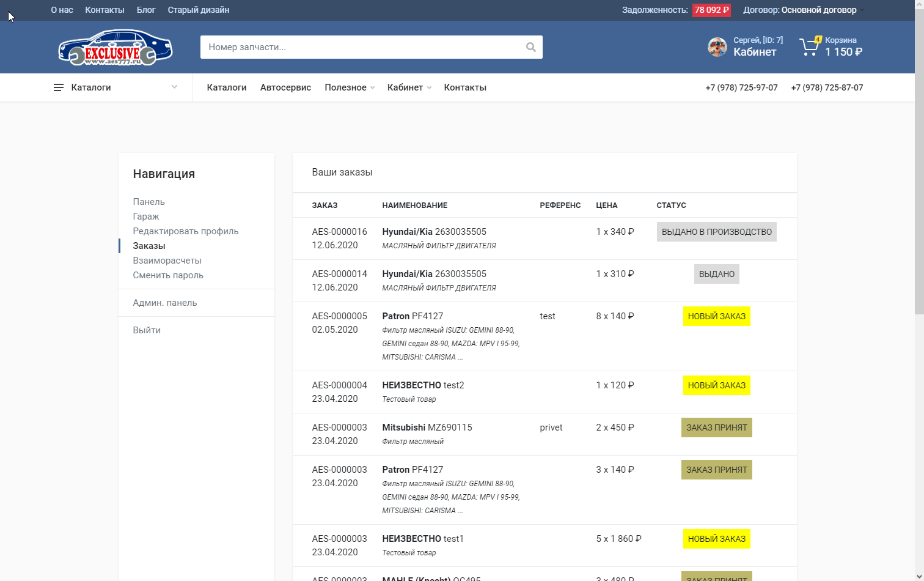Screen dimensions: 924x581
Task: Click ЗАКАЗ ПРИНЯТ status for Mitsubishi MZ690115
Action: click(716, 427)
